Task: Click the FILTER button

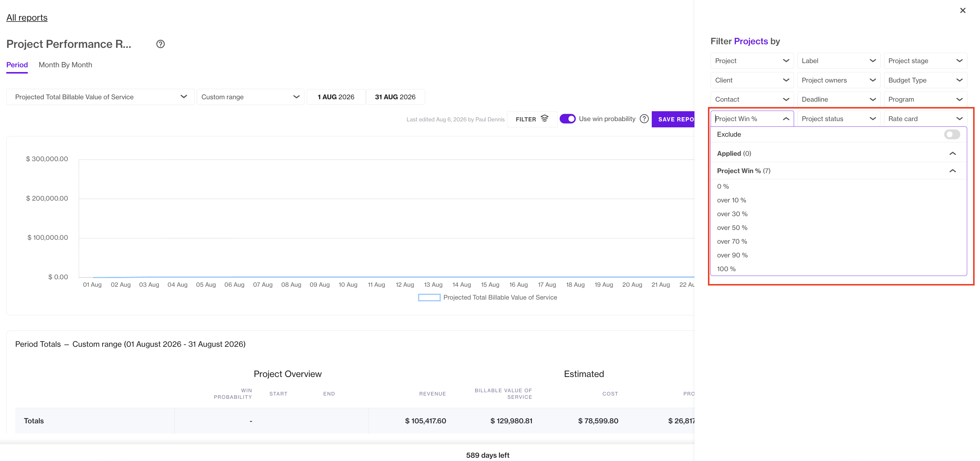Action: click(532, 119)
